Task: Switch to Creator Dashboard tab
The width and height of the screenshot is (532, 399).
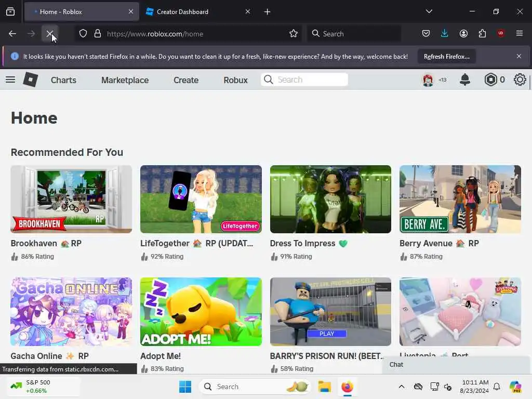Action: point(198,12)
